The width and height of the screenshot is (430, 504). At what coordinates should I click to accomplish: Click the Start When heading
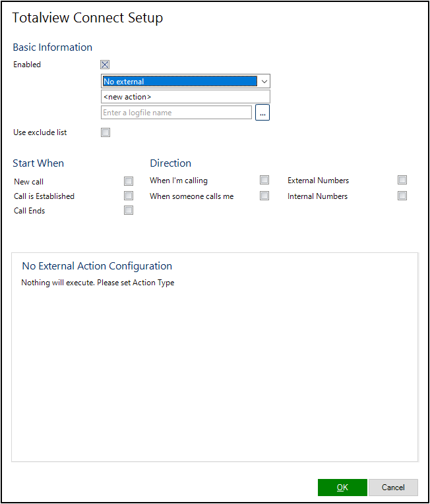pyautogui.click(x=38, y=163)
